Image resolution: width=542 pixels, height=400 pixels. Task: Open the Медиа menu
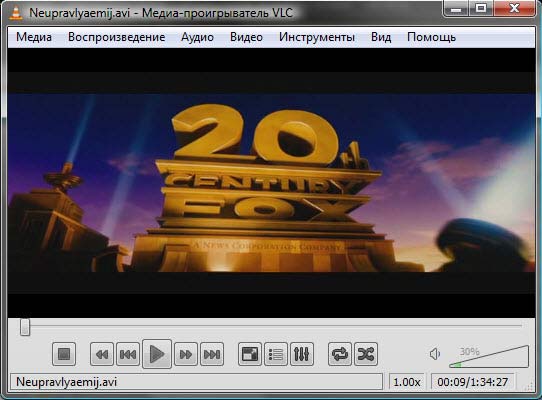pyautogui.click(x=34, y=37)
